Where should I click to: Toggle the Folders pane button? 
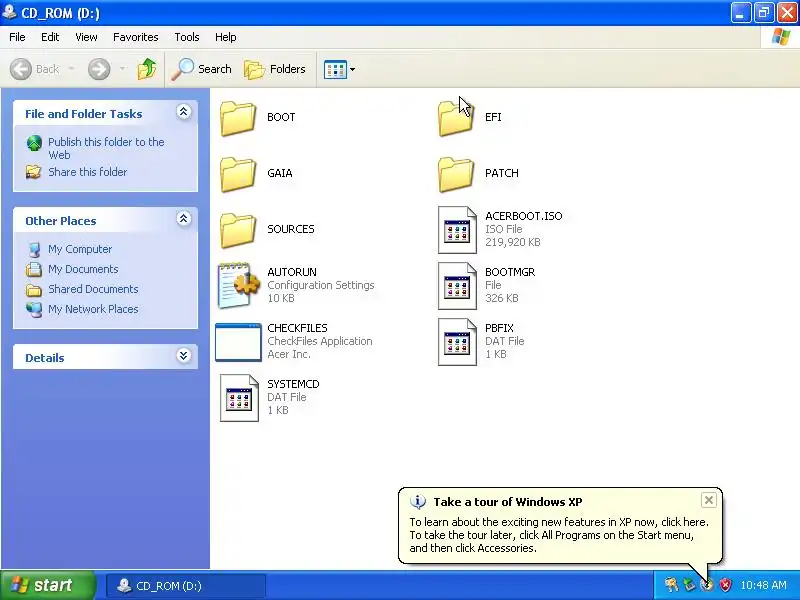pos(275,69)
